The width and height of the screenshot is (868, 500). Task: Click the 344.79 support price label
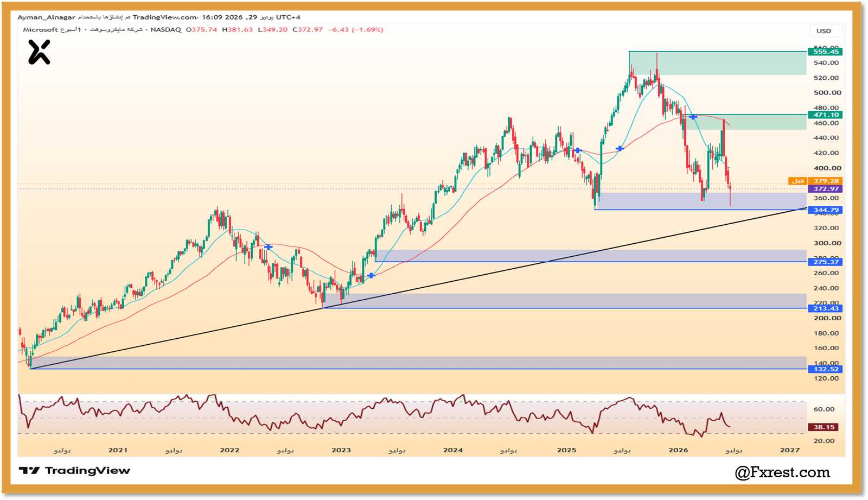click(x=826, y=210)
